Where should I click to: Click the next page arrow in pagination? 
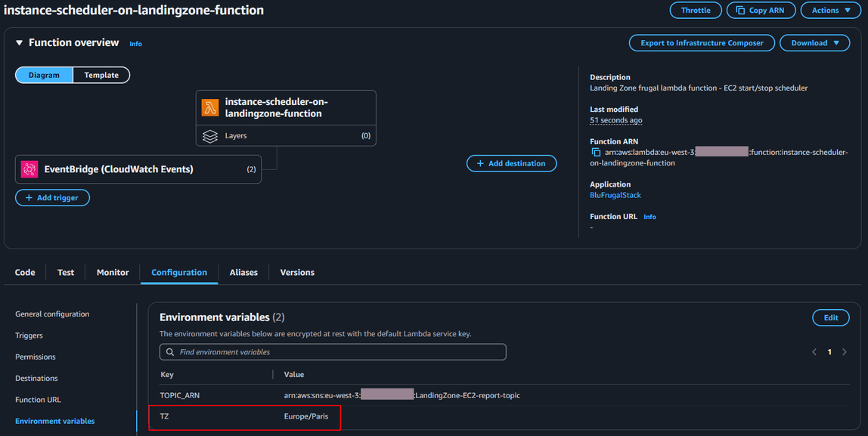point(845,351)
